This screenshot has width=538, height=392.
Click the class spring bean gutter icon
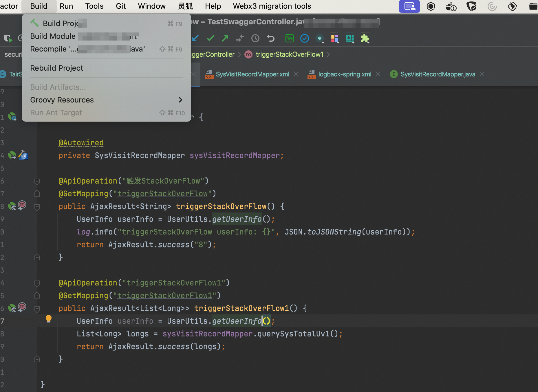(12, 117)
